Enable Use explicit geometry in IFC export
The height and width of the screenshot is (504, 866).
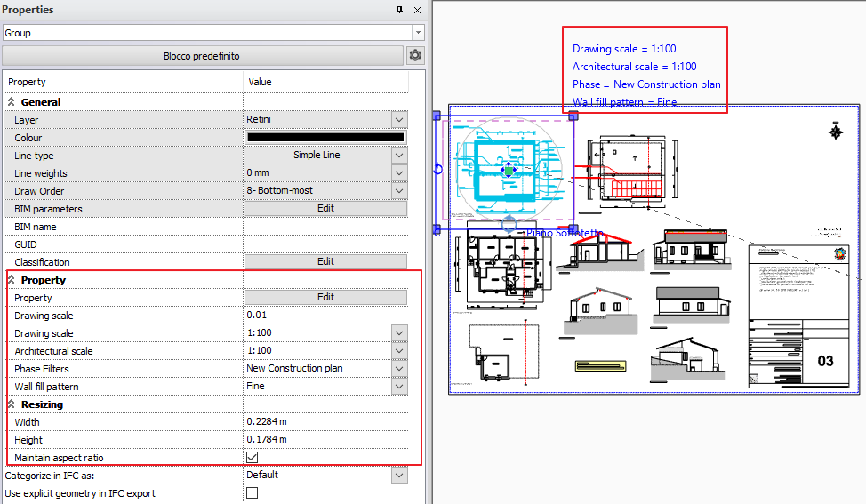(x=252, y=493)
